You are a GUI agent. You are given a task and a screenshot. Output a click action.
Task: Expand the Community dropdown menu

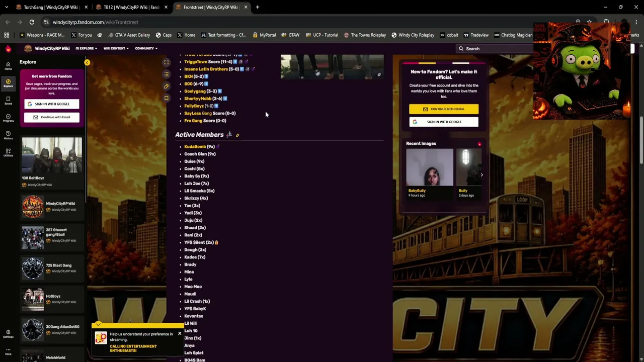[146, 48]
